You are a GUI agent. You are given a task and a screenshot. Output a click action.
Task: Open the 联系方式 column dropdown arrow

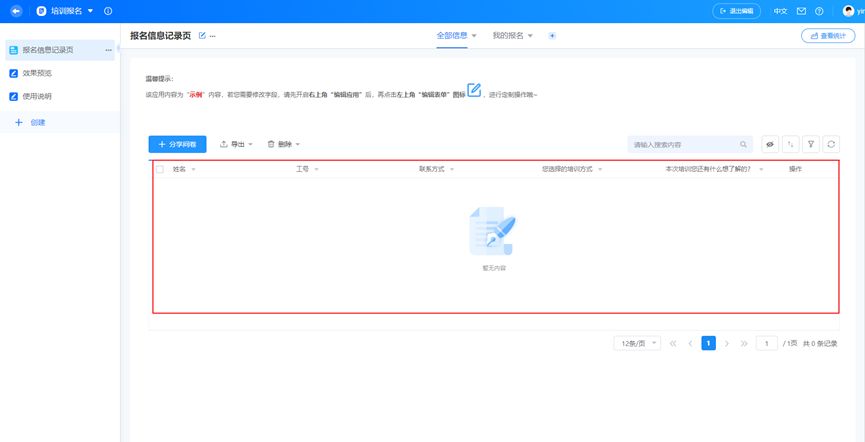tap(451, 169)
